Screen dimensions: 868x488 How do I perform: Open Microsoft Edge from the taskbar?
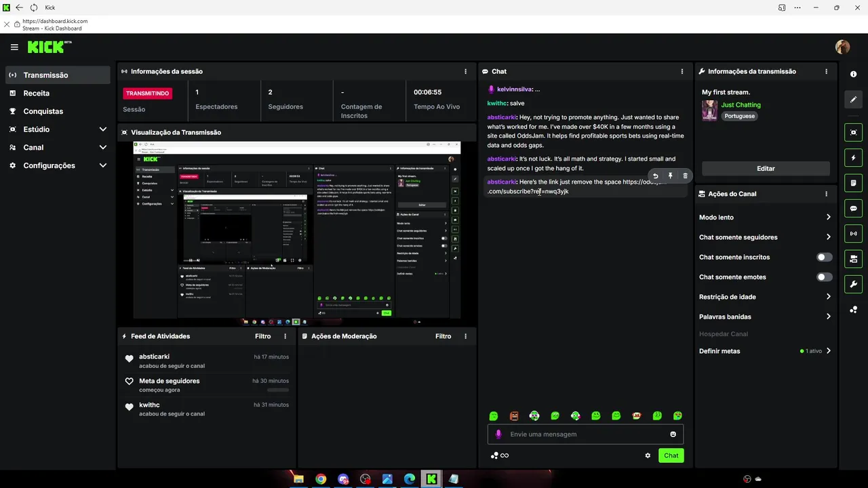tap(410, 479)
